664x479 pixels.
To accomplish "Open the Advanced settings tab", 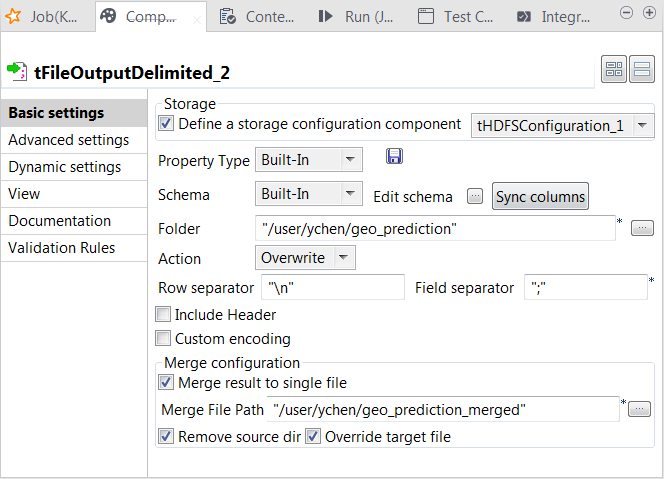I will 68,140.
